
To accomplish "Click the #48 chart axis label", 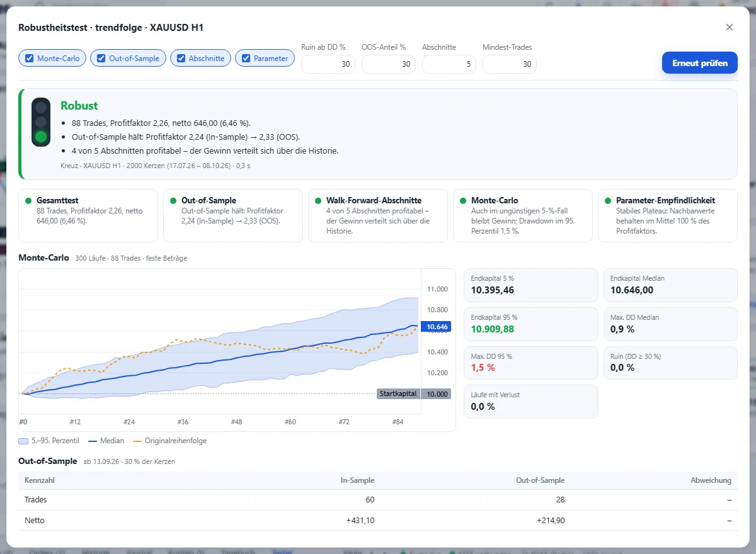I will tap(236, 422).
